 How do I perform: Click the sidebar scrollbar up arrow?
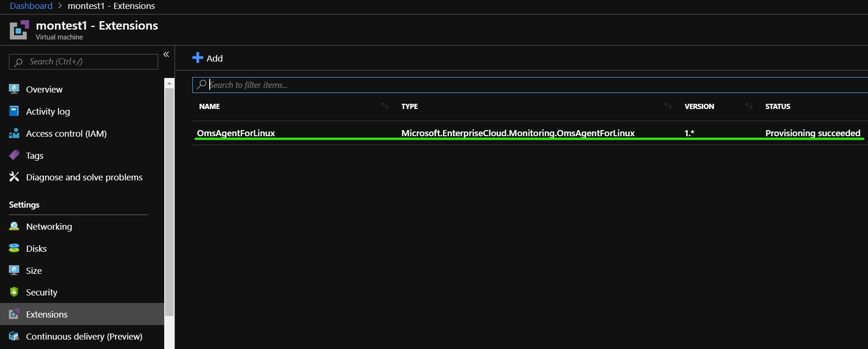(169, 83)
